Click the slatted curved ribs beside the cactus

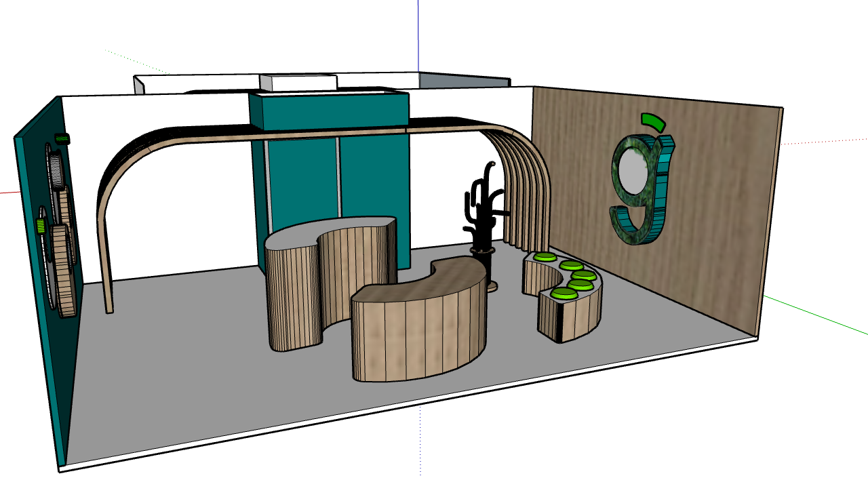pyautogui.click(x=529, y=193)
